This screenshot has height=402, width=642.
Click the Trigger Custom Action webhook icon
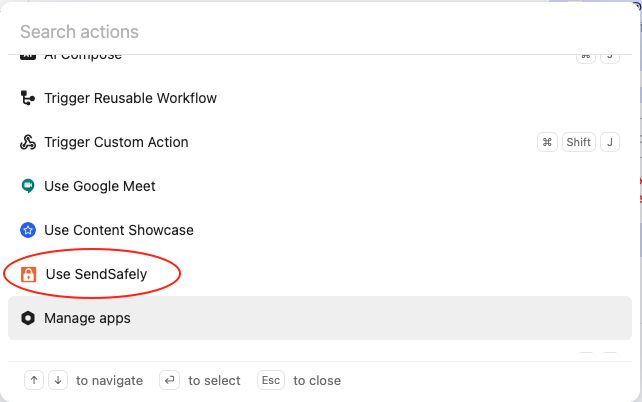point(28,142)
